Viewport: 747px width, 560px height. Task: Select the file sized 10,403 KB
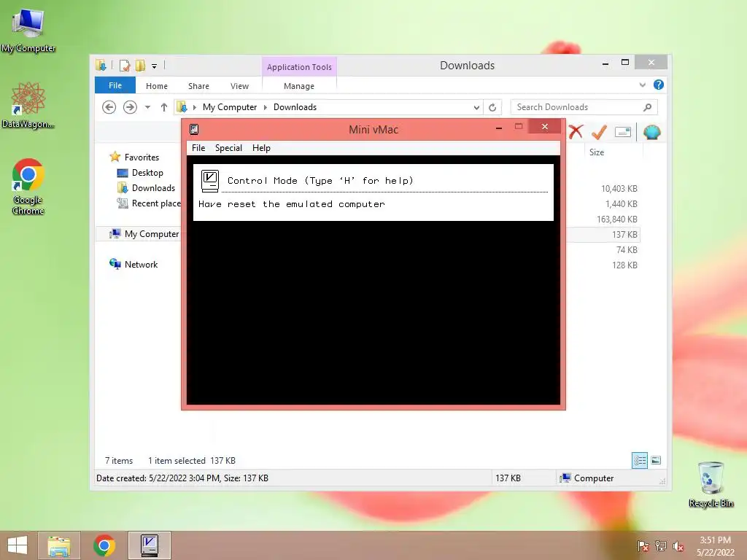pyautogui.click(x=619, y=189)
